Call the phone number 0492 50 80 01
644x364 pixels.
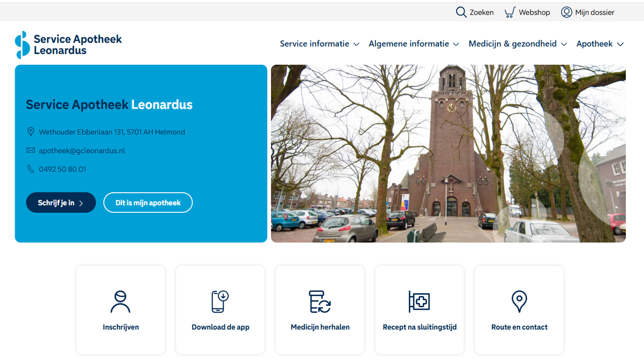point(62,169)
